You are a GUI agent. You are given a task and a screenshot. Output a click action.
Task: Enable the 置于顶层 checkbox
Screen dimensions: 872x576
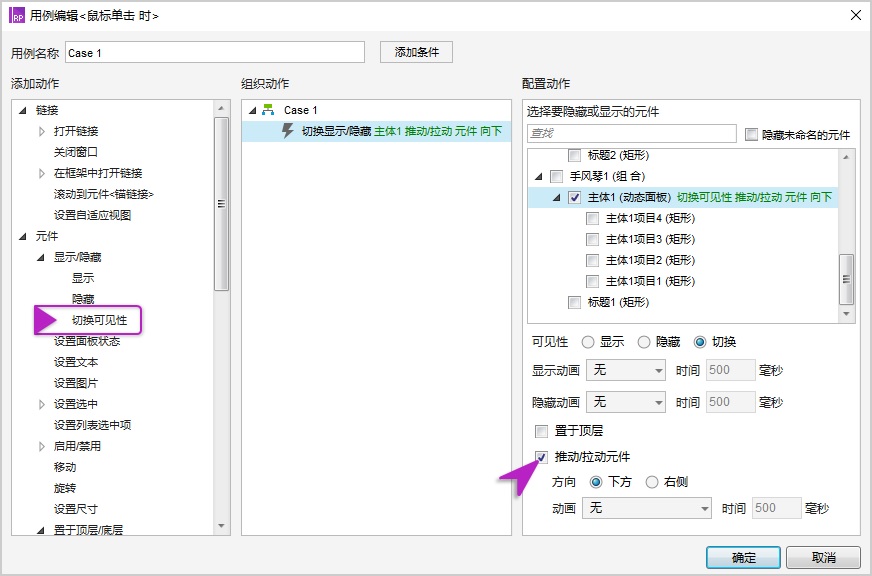pos(541,431)
